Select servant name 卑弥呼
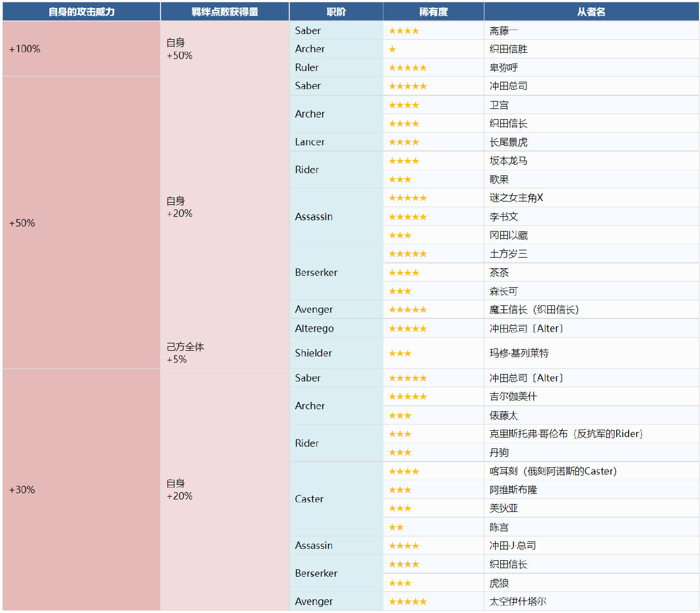This screenshot has width=700, height=613. 504,68
